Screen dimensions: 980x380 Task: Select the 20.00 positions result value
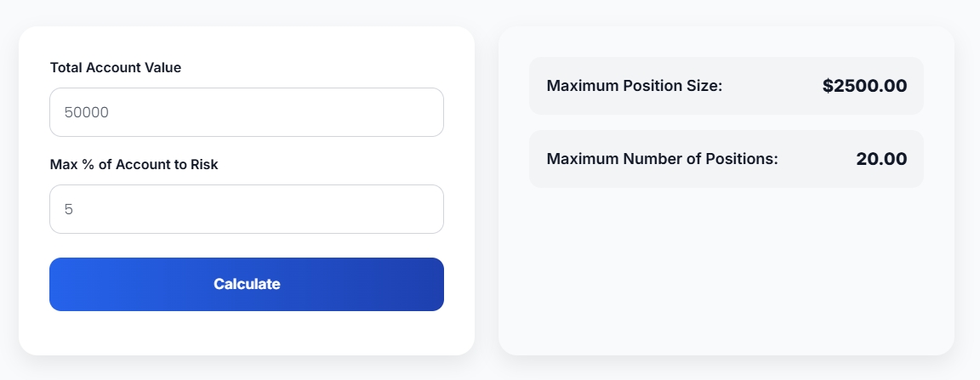(x=881, y=159)
